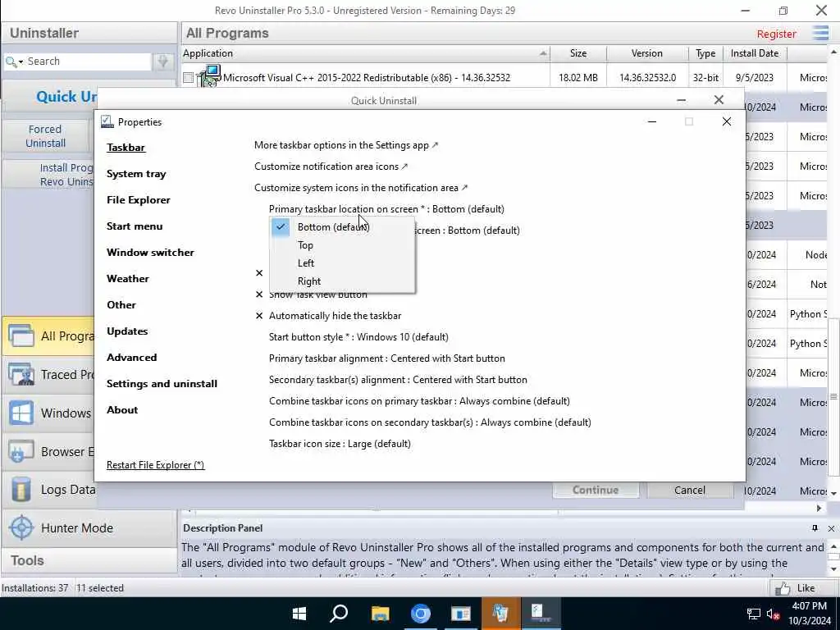Click Forced Uninstall button
This screenshot has height=630, width=840.
(46, 136)
